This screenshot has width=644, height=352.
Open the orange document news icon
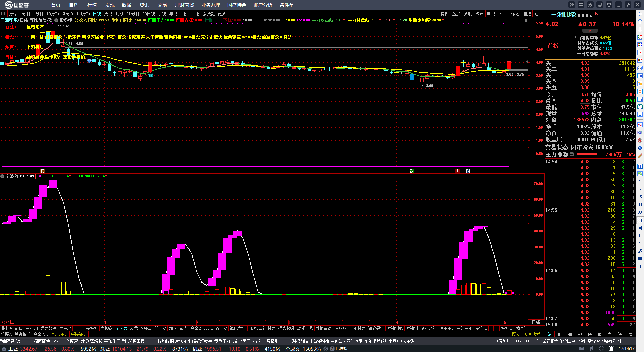click(x=640, y=92)
